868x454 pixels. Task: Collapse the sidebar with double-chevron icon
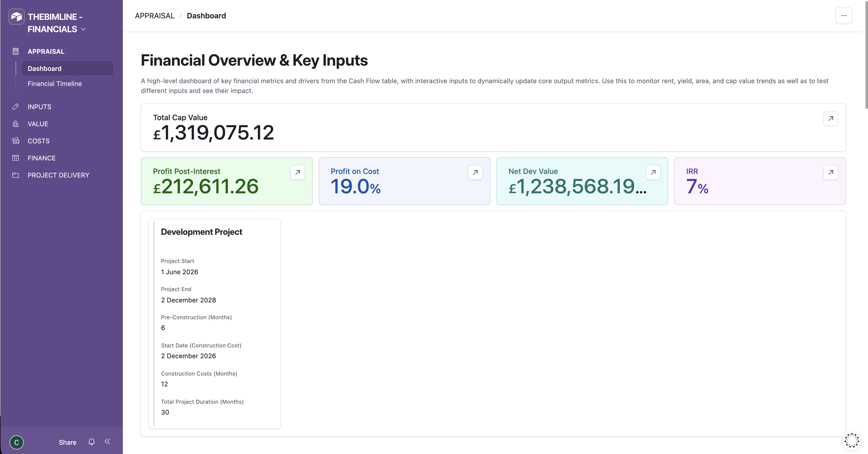[107, 441]
